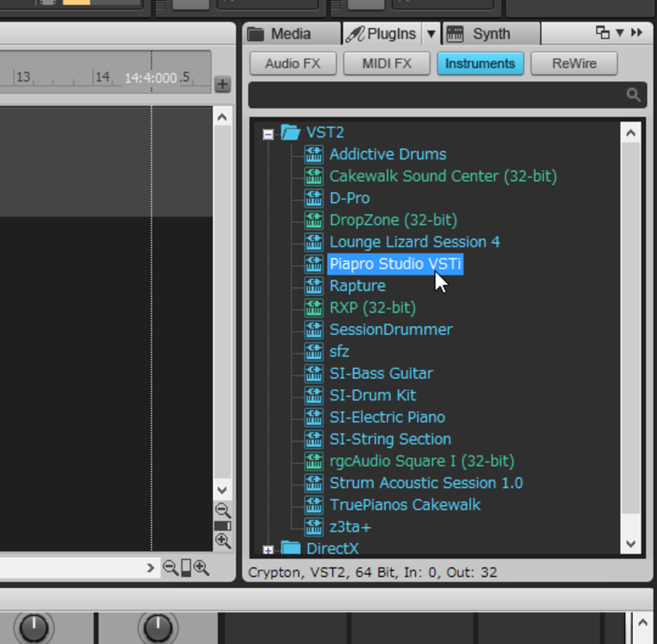Toggle the Instruments filter button
Screen dimensions: 657x644
point(480,64)
